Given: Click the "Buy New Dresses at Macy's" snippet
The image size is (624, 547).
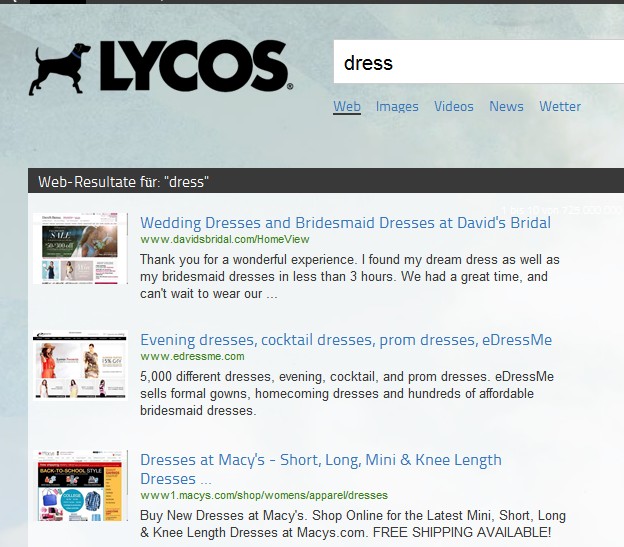Looking at the screenshot, I should click(353, 524).
